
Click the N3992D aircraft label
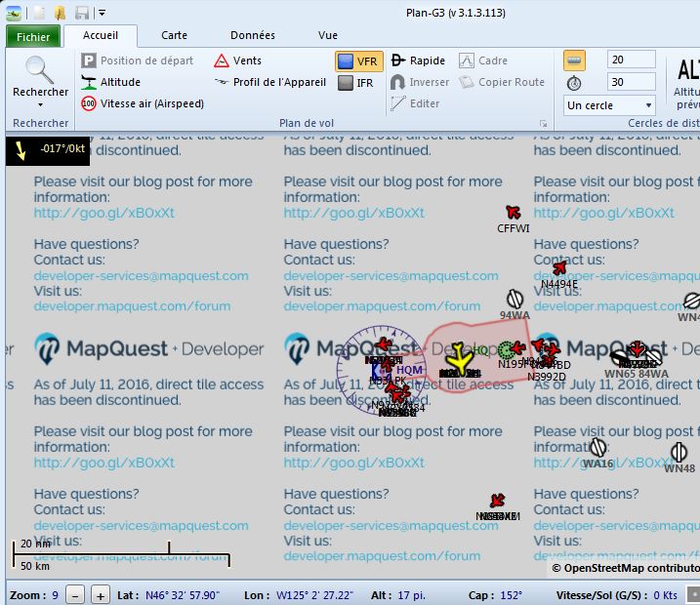coord(547,377)
